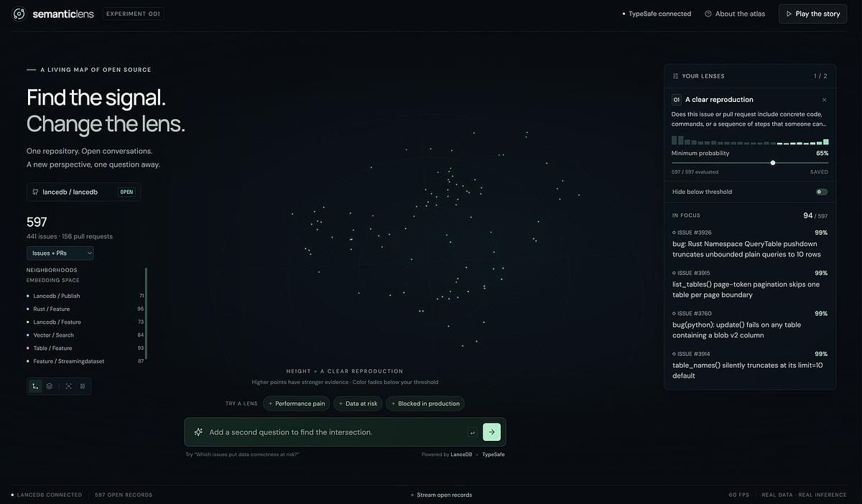
Task: Click the focus target icon in view toolbar
Action: click(68, 386)
